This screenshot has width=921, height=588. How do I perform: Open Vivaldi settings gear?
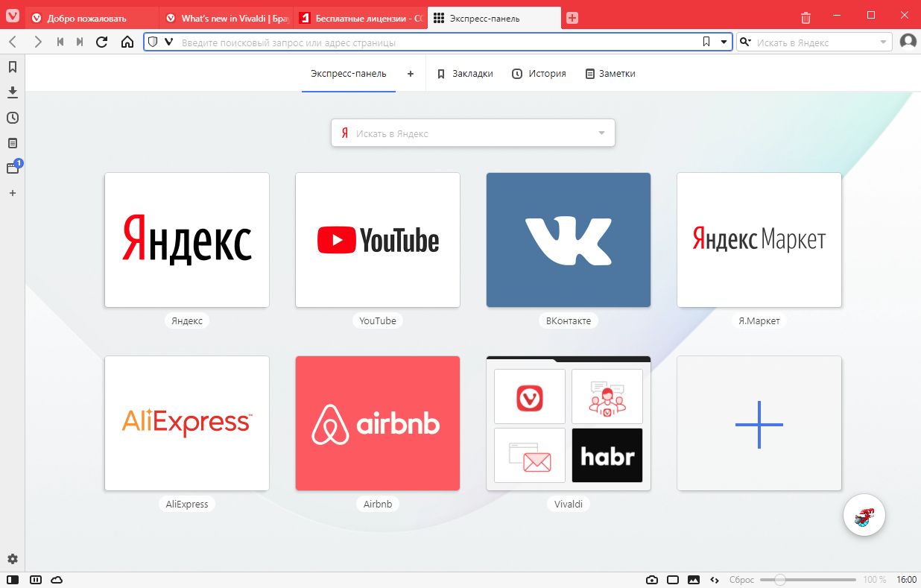coord(13,559)
